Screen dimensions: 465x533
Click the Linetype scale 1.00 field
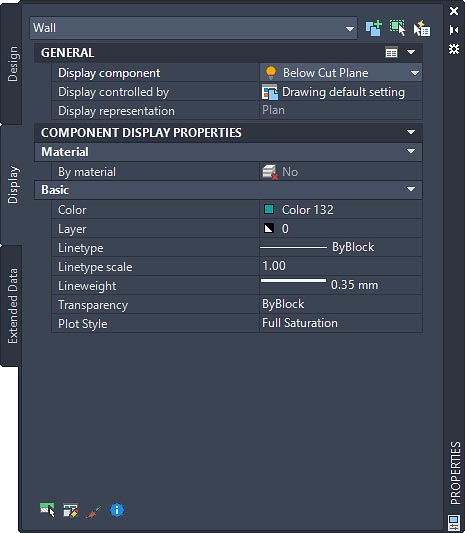click(341, 266)
